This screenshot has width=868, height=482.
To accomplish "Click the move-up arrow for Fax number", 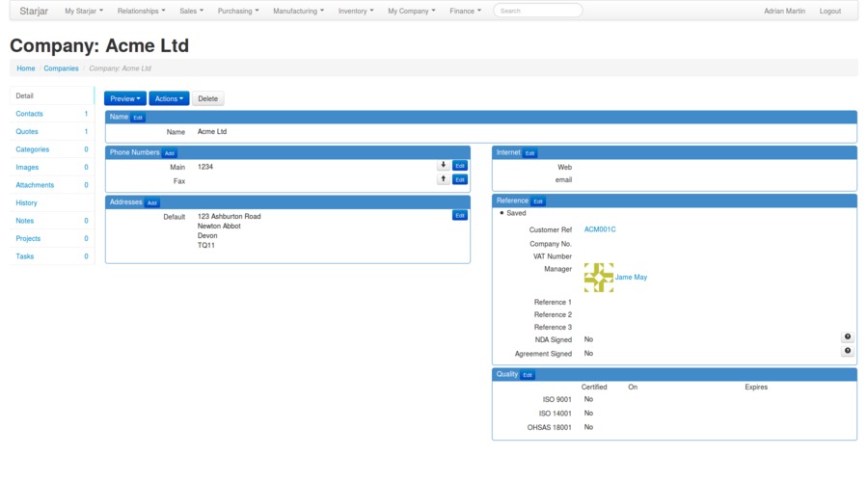I will point(443,179).
